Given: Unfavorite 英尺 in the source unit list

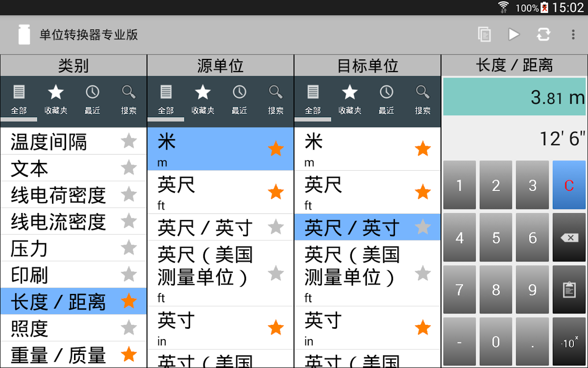Looking at the screenshot, I should [276, 192].
